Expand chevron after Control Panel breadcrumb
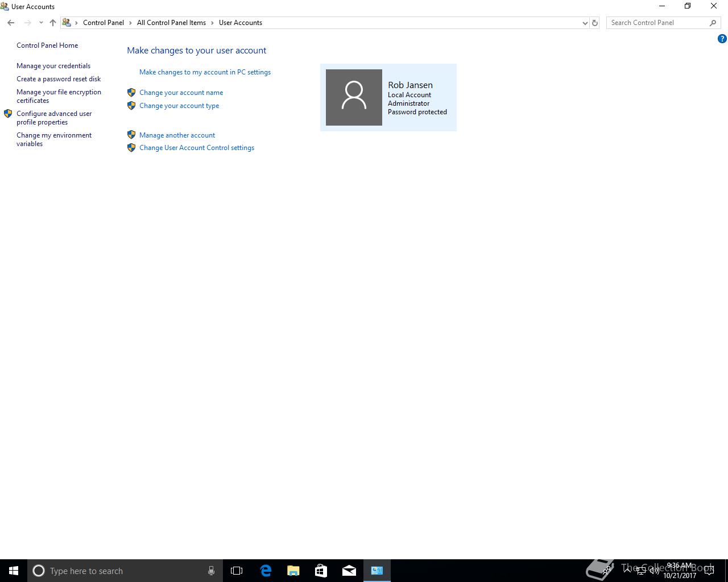Screen dimensions: 728x582 [x=130, y=23]
